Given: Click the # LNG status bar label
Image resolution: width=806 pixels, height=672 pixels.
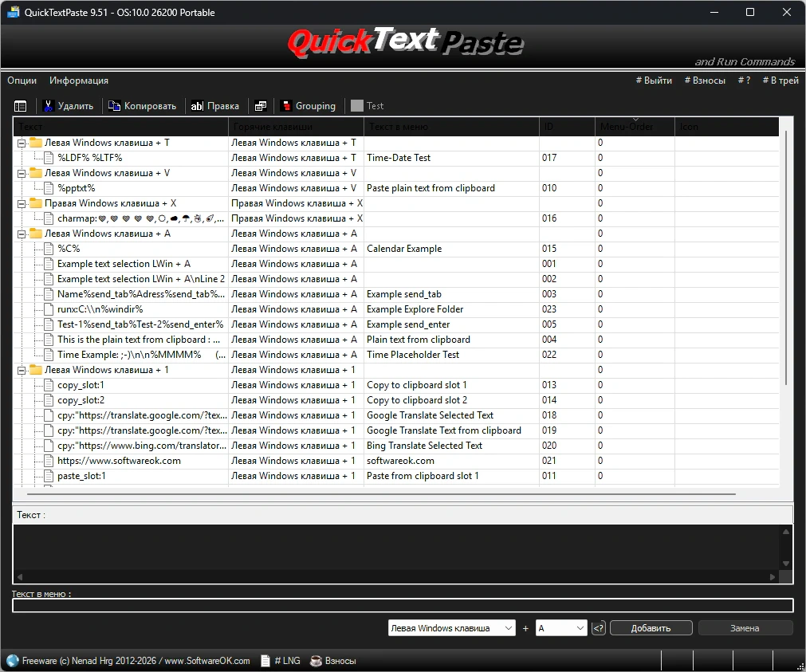Looking at the screenshot, I should point(287,661).
